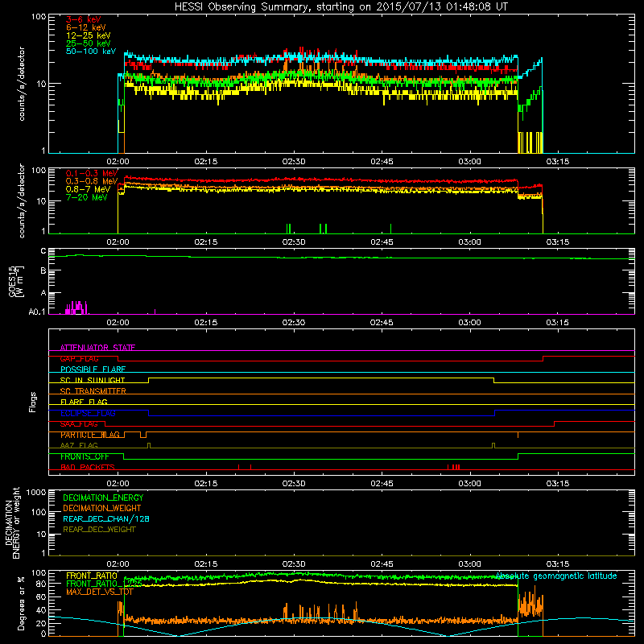Select the PARTICLE_FLAG label
This screenshot has height=644, width=644.
pyautogui.click(x=90, y=435)
